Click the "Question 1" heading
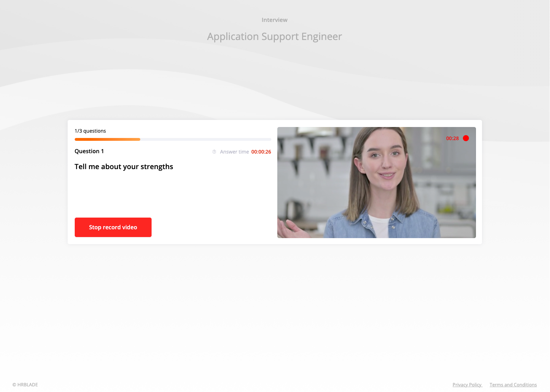 click(x=89, y=151)
